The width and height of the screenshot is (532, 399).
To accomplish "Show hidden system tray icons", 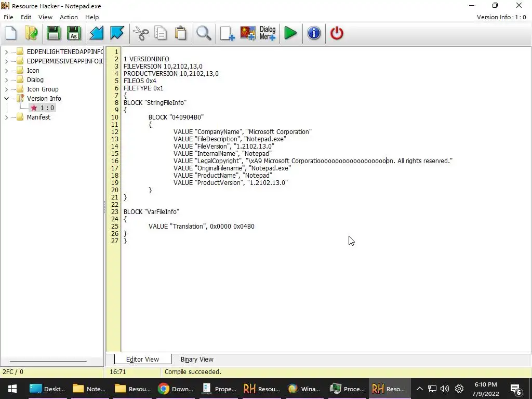I will coord(420,389).
